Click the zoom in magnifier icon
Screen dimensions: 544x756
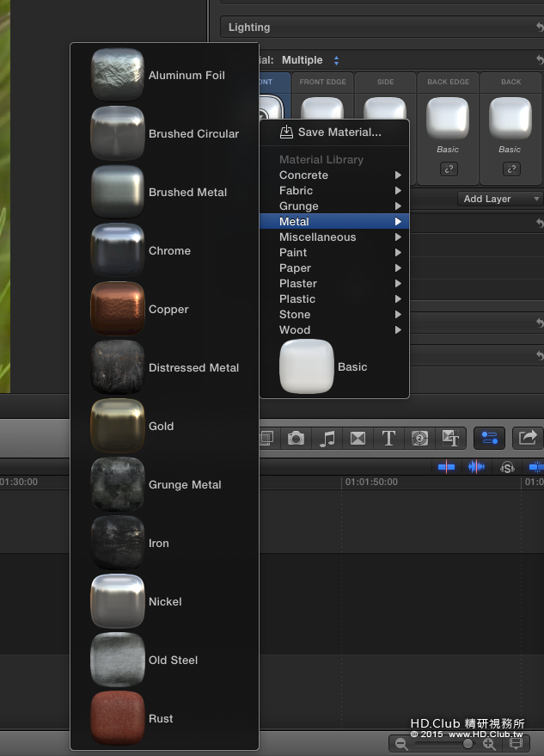pyautogui.click(x=489, y=744)
